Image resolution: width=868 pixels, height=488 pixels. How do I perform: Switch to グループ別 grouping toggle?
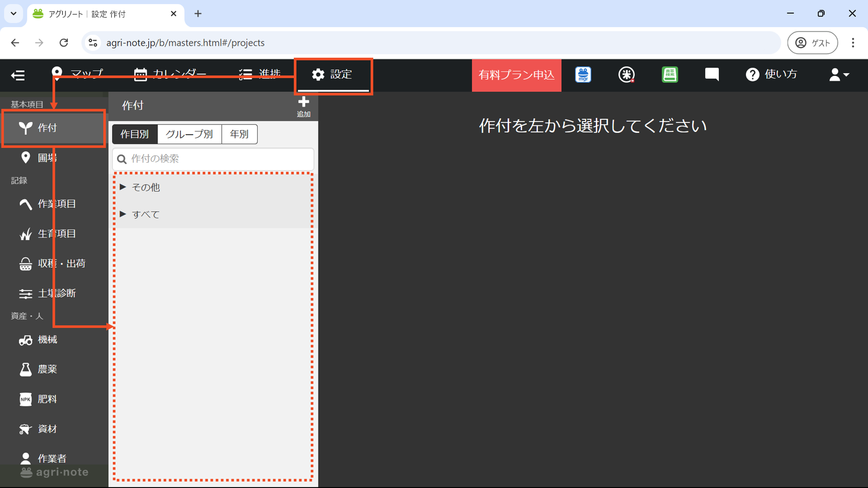pos(189,134)
